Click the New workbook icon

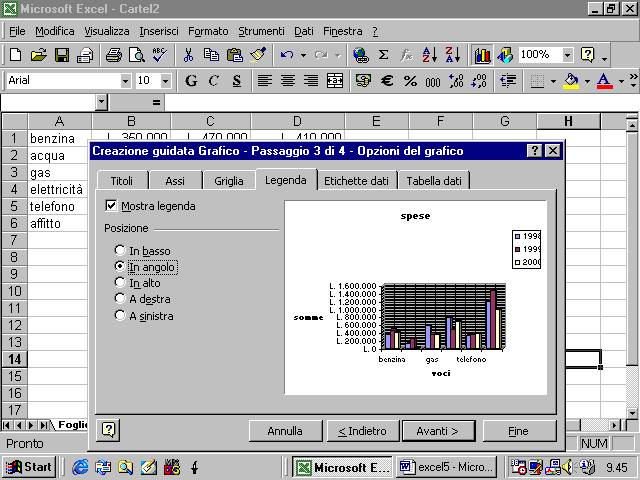point(15,55)
